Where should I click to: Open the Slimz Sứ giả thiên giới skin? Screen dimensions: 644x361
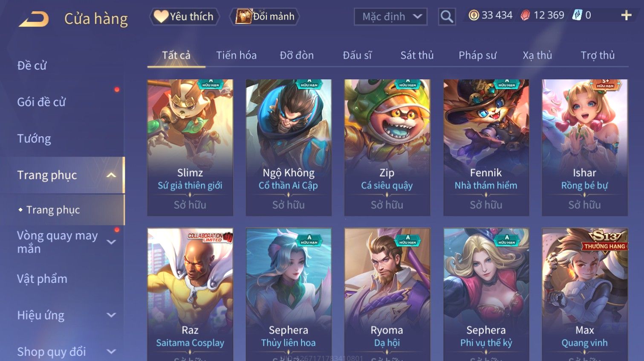(x=190, y=147)
